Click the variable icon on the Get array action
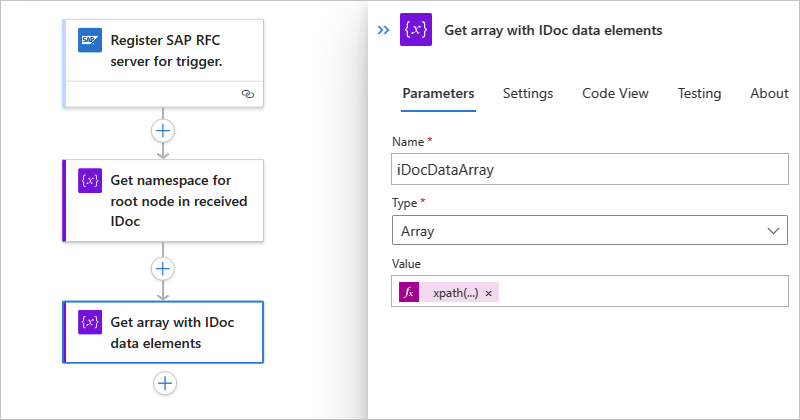Image resolution: width=800 pixels, height=420 pixels. (90, 322)
